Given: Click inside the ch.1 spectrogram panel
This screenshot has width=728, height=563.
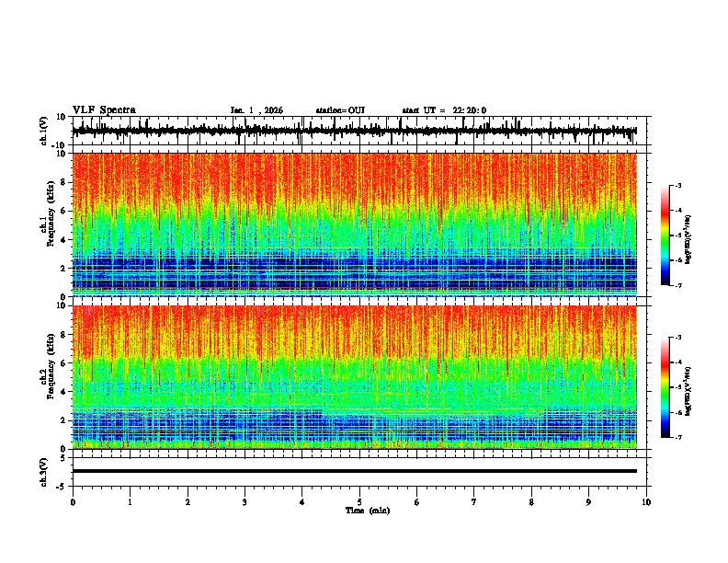Looking at the screenshot, I should (354, 224).
